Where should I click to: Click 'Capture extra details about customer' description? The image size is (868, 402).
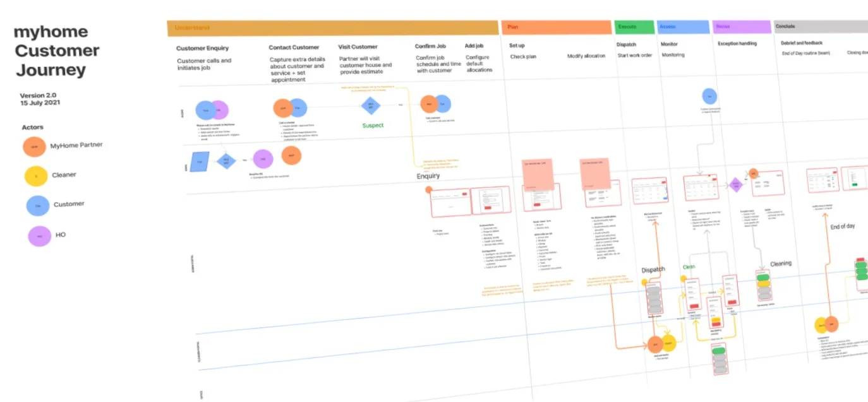296,69
